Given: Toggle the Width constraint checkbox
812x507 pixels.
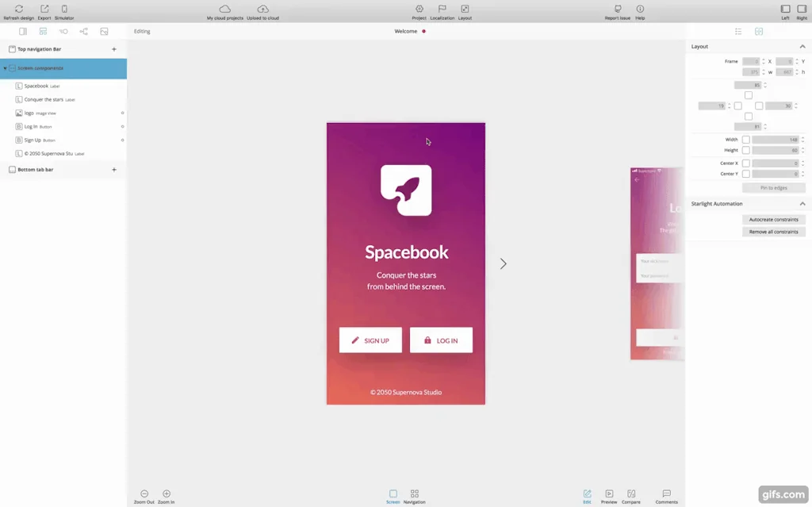Looking at the screenshot, I should 746,140.
